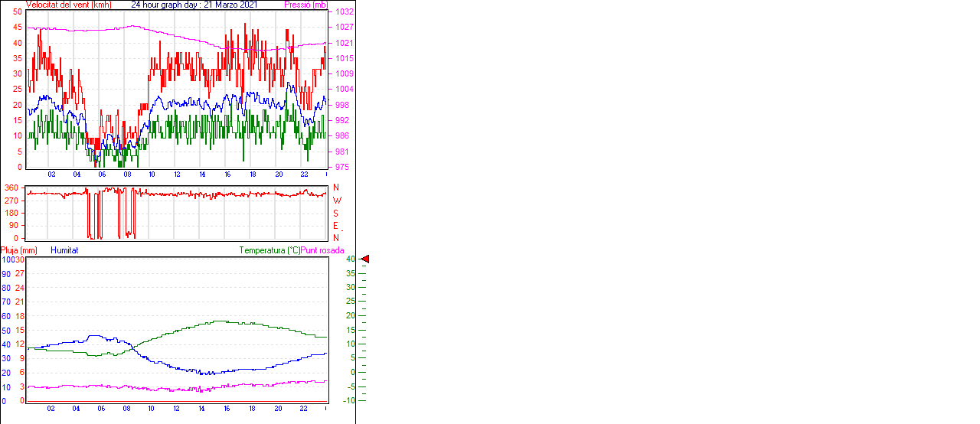
Task: Click the 360 value on wind direction axis
Action: coord(11,188)
